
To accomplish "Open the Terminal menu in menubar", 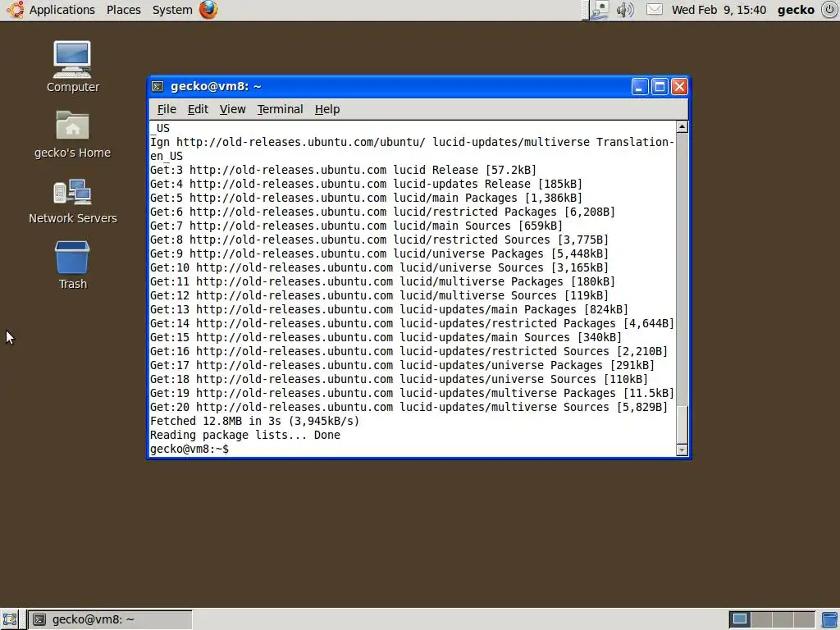I will [x=281, y=109].
